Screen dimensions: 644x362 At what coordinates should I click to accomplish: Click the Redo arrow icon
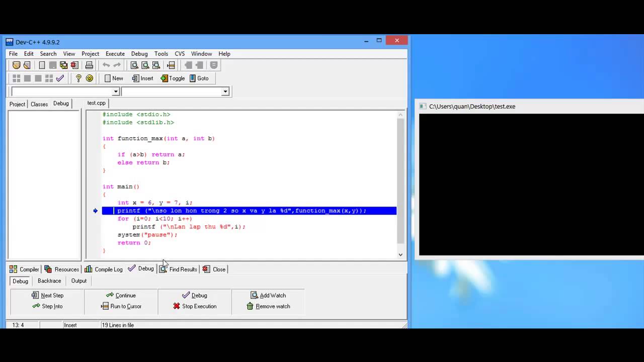coord(117,65)
